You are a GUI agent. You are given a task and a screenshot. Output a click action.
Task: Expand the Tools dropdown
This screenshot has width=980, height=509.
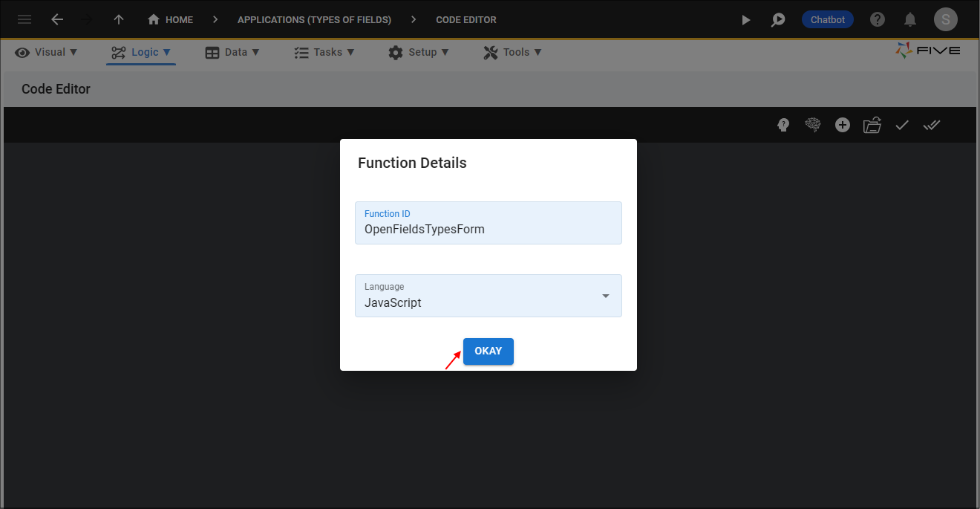[512, 52]
